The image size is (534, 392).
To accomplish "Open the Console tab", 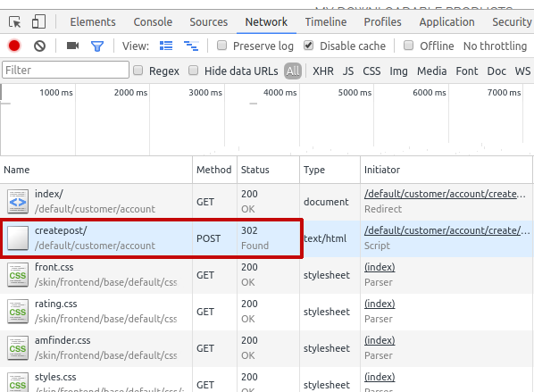I will point(153,22).
